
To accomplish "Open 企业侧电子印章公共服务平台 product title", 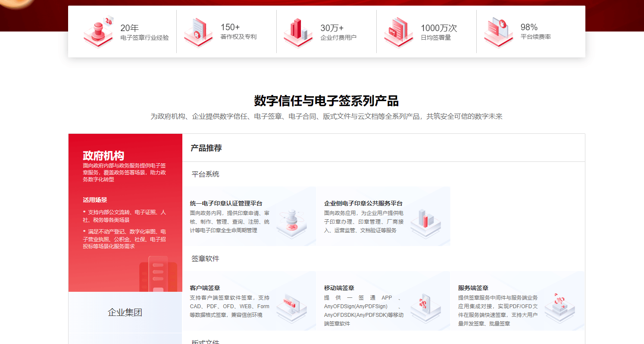I will [x=363, y=203].
